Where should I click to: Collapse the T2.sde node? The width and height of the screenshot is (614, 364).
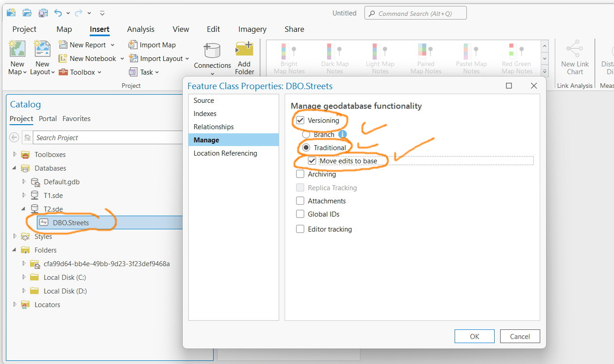coord(24,209)
